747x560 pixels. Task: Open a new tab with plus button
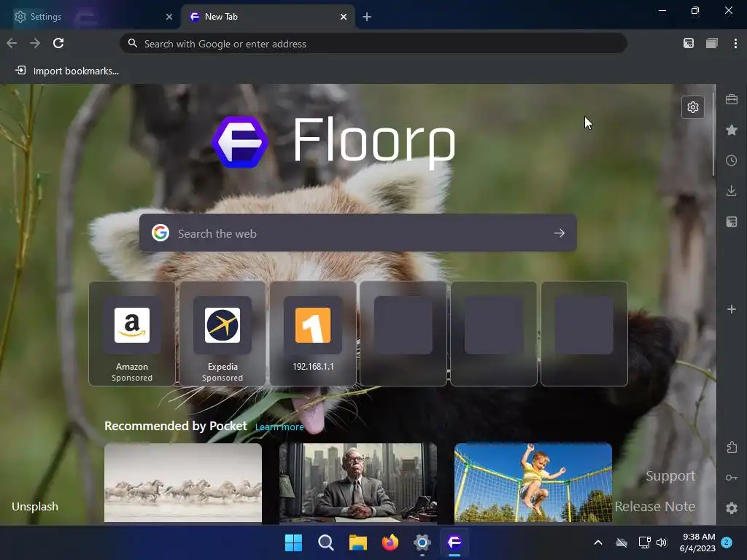pyautogui.click(x=367, y=17)
